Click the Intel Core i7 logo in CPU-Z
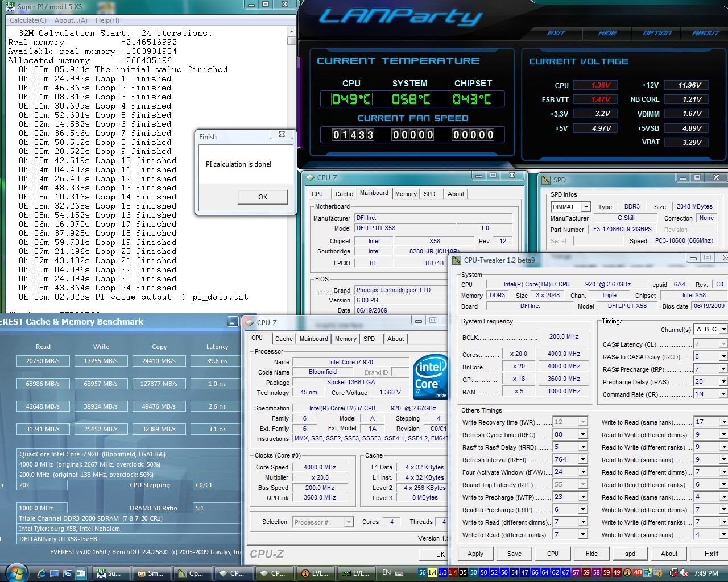This screenshot has width=728, height=582. [x=430, y=377]
